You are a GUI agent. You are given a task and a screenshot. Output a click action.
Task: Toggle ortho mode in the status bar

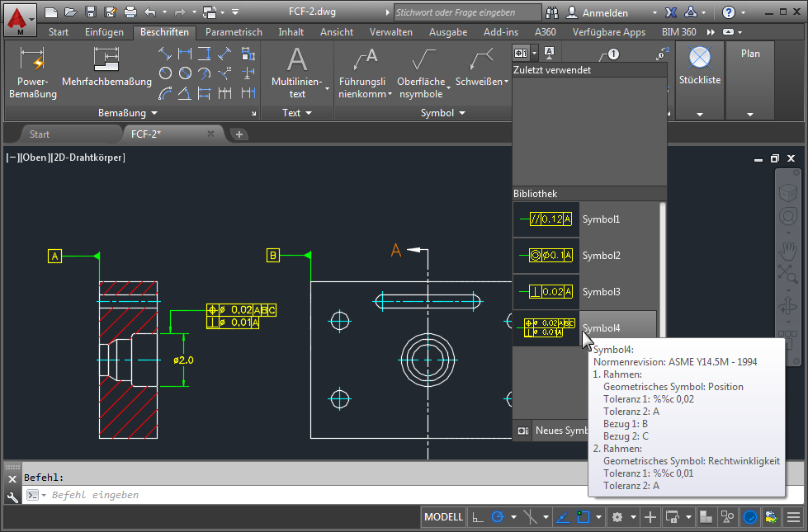[x=478, y=517]
